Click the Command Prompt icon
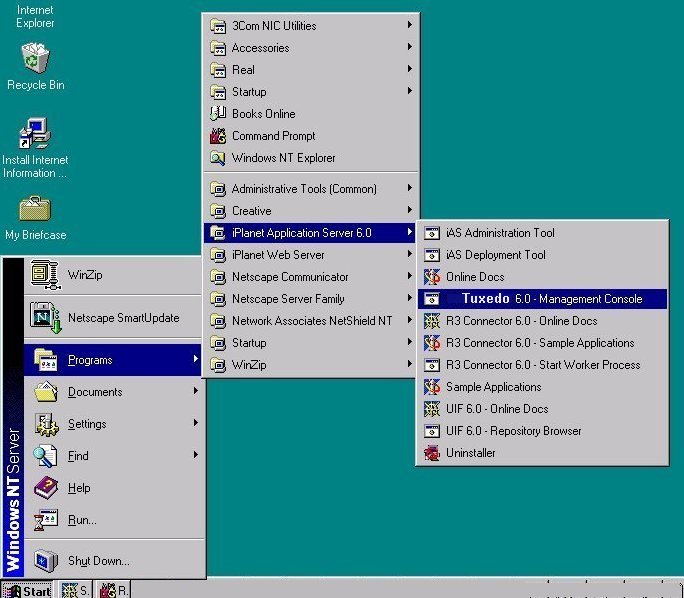Image resolution: width=684 pixels, height=598 pixels. pos(218,136)
